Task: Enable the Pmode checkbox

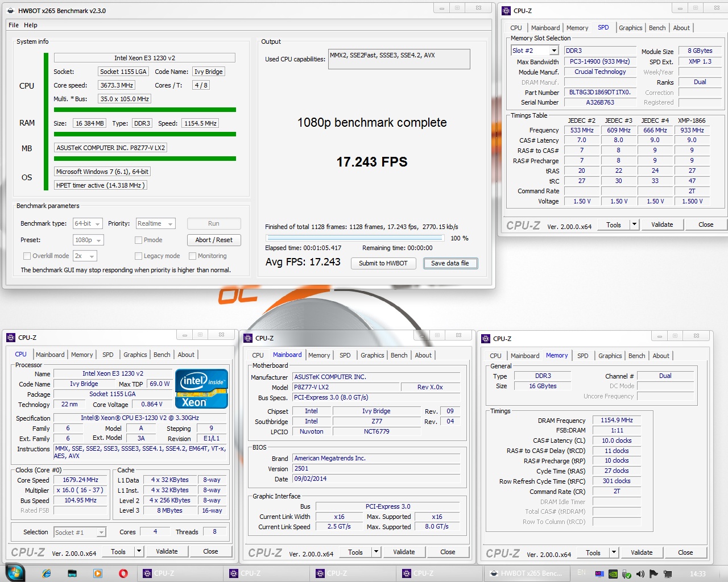Action: (138, 240)
